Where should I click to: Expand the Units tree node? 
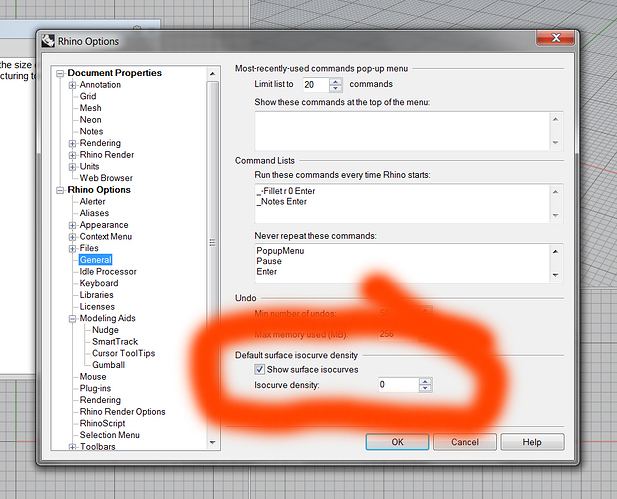[x=72, y=167]
